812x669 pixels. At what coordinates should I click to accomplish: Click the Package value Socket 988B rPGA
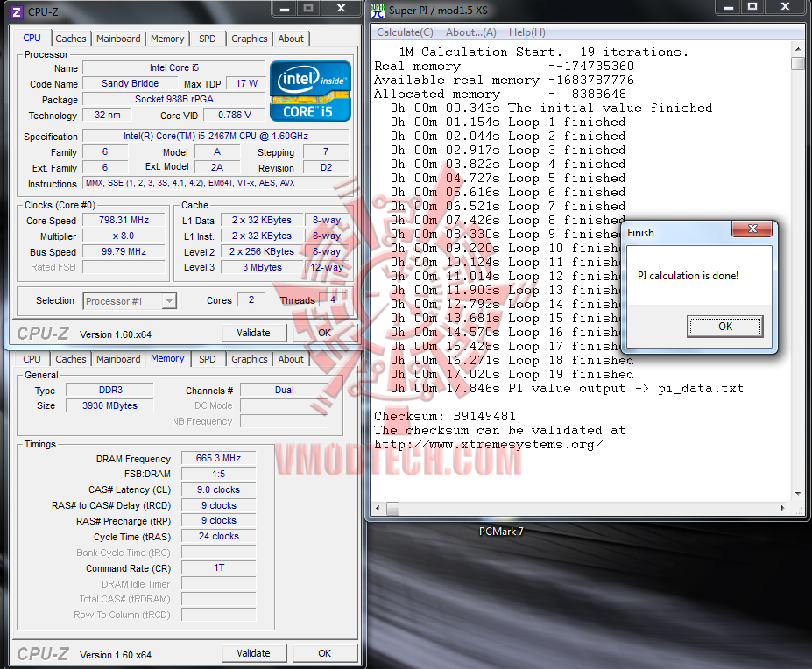coord(174,99)
